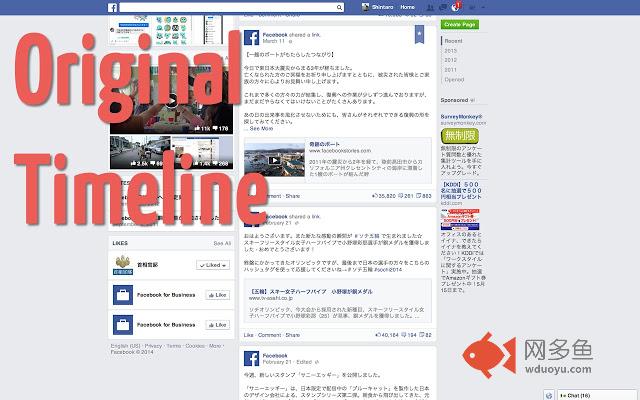Open the 【五輪】スキー女子ハーフパイプ article link
Viewport: 640px width, 400px height.
tap(311, 291)
